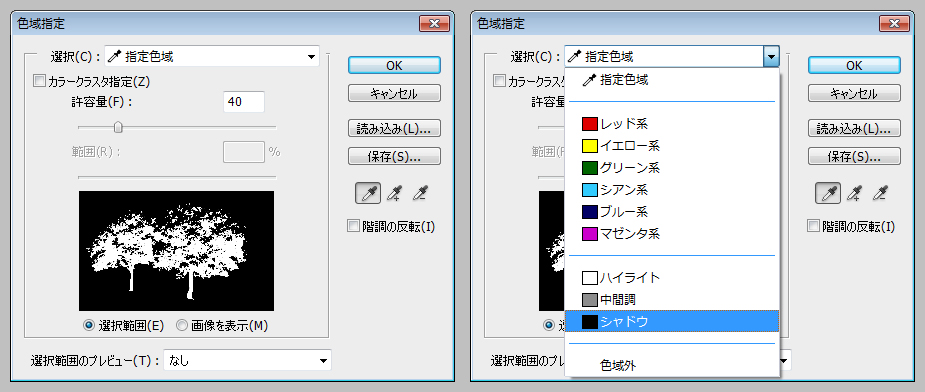Choose ブルー系 from the dropdown list
The image size is (925, 392).
pyautogui.click(x=672, y=212)
